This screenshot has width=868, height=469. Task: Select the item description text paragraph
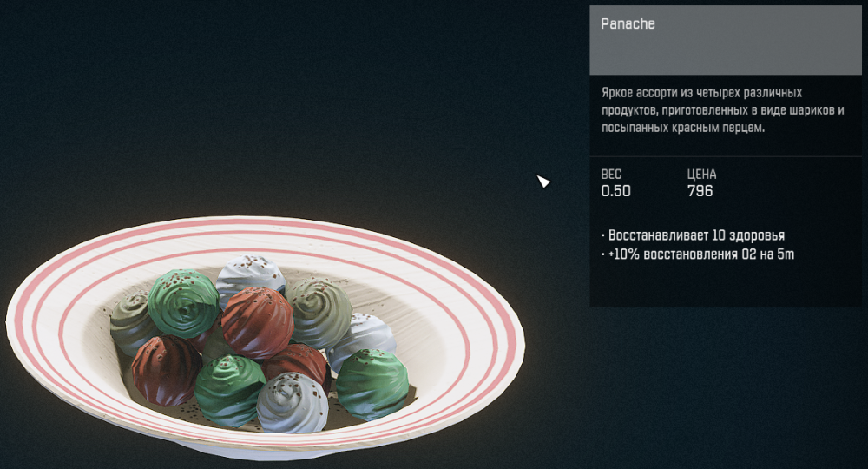pos(722,109)
